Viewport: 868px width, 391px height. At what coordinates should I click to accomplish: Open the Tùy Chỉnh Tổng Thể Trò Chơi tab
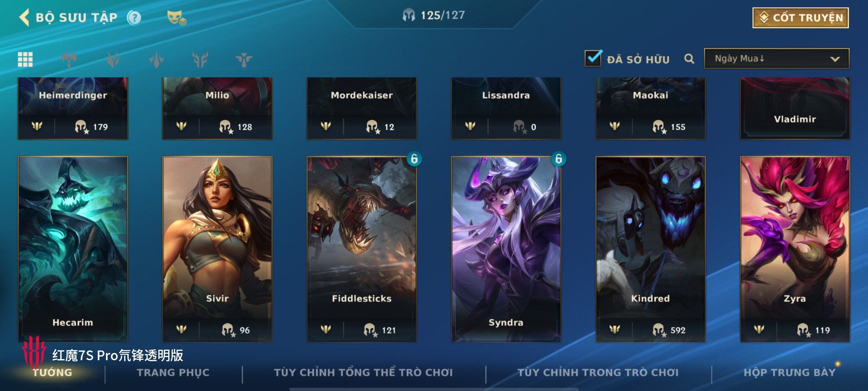tap(363, 373)
